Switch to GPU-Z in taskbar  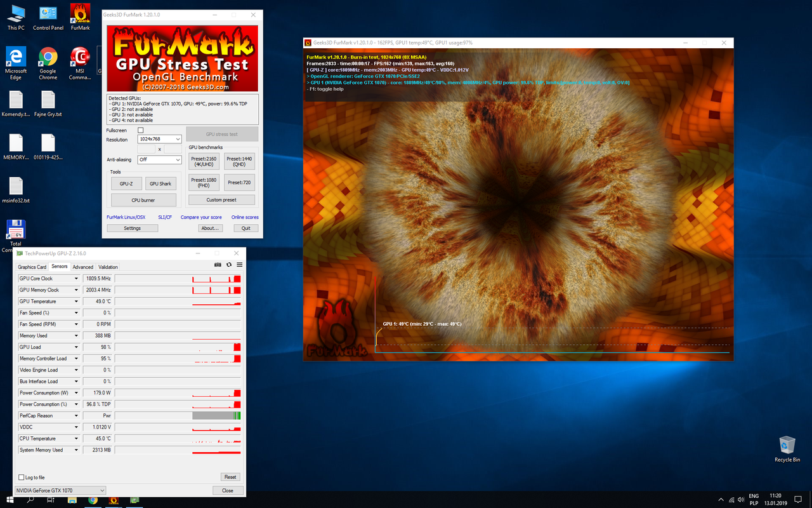[134, 500]
